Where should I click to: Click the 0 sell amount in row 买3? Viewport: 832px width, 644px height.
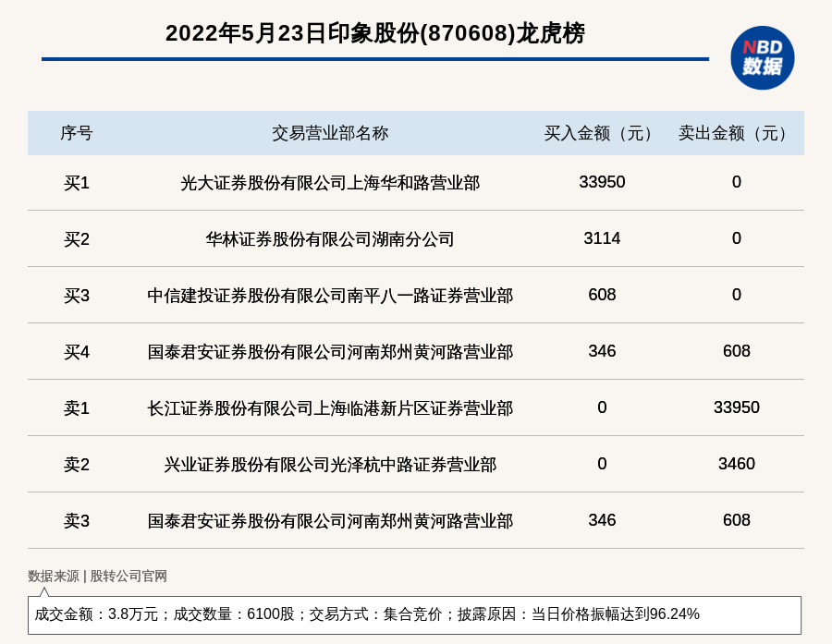point(737,295)
